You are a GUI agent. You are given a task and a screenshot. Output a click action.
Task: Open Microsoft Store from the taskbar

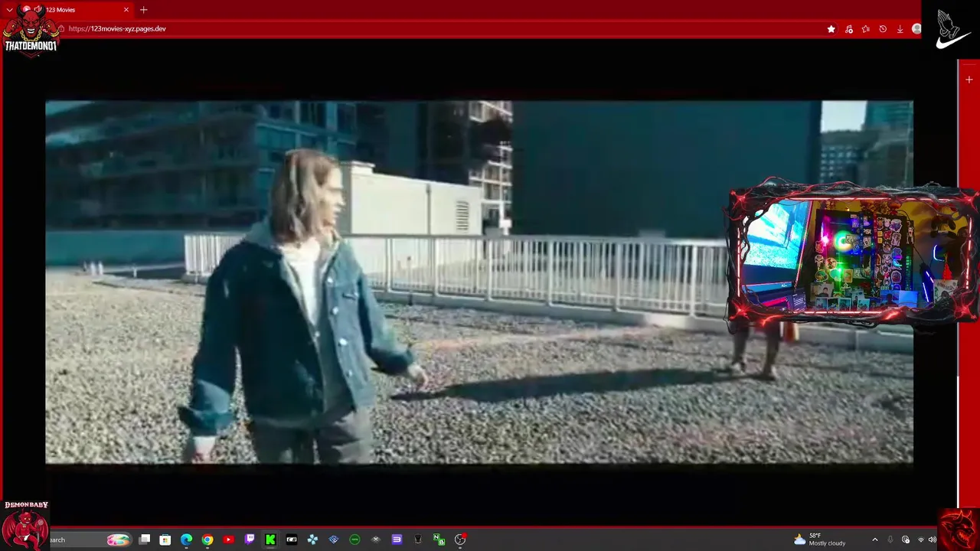165,540
